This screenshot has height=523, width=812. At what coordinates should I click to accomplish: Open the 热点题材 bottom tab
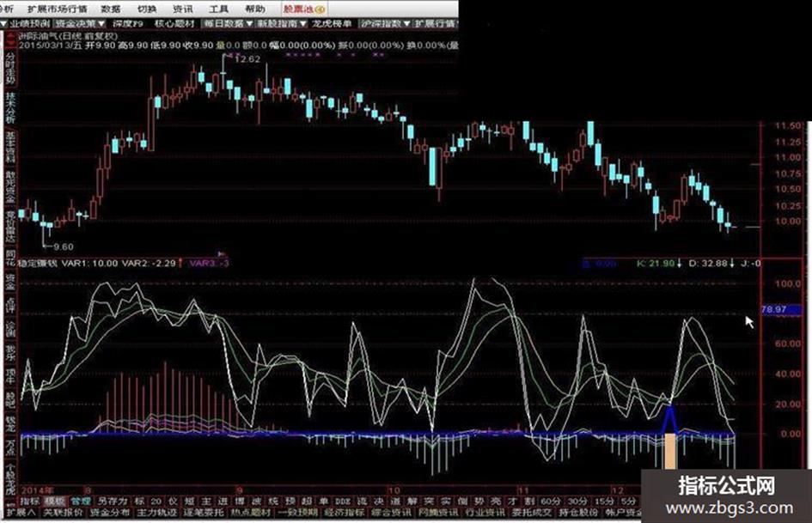click(x=251, y=512)
